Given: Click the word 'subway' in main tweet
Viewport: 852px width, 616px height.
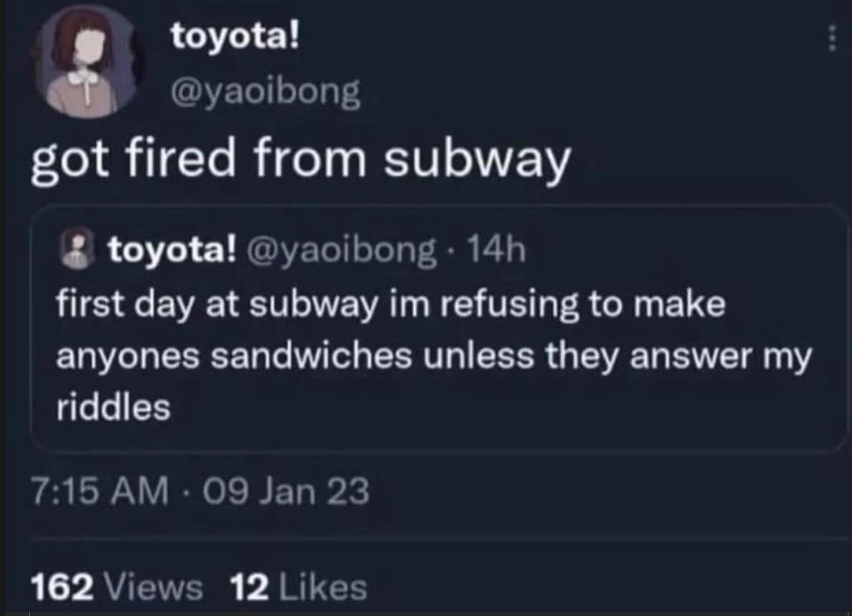Looking at the screenshot, I should [x=476, y=160].
